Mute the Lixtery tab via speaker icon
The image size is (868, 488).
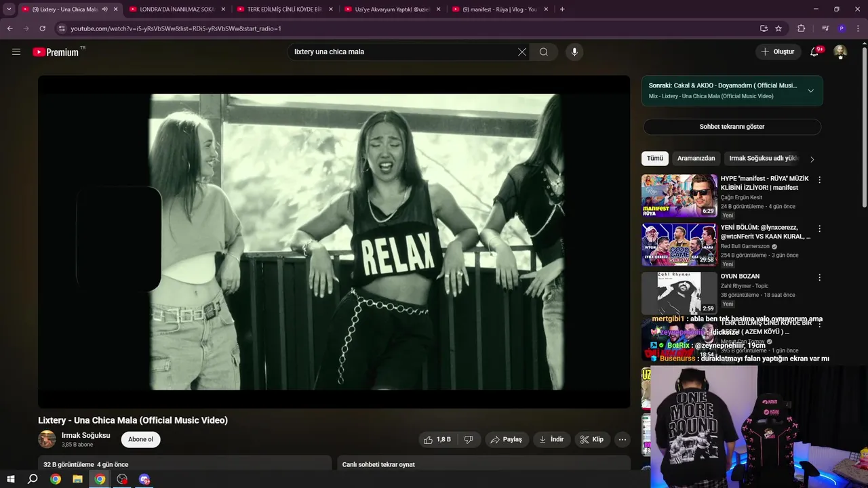104,9
